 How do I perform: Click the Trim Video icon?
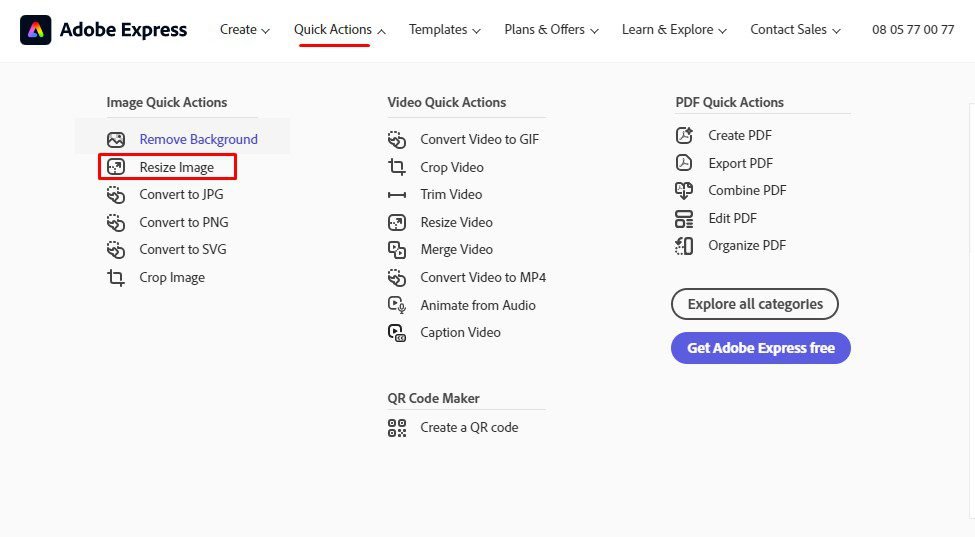(397, 195)
